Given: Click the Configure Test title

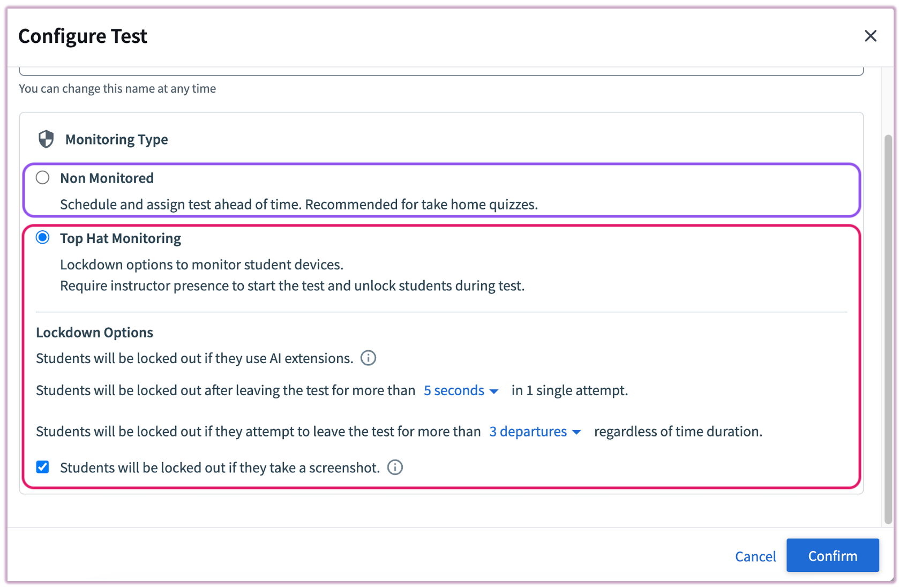Looking at the screenshot, I should [83, 36].
